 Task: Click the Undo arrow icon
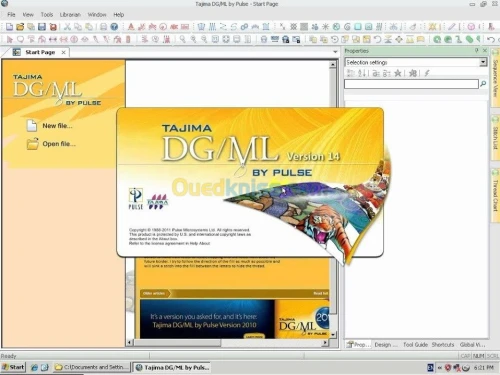pos(491,39)
